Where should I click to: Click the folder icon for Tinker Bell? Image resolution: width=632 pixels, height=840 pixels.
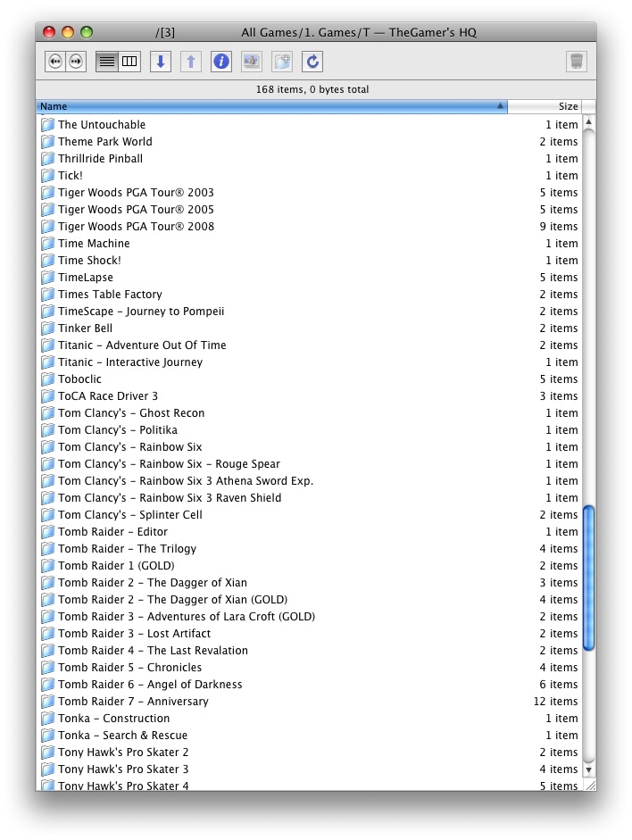[x=48, y=329]
